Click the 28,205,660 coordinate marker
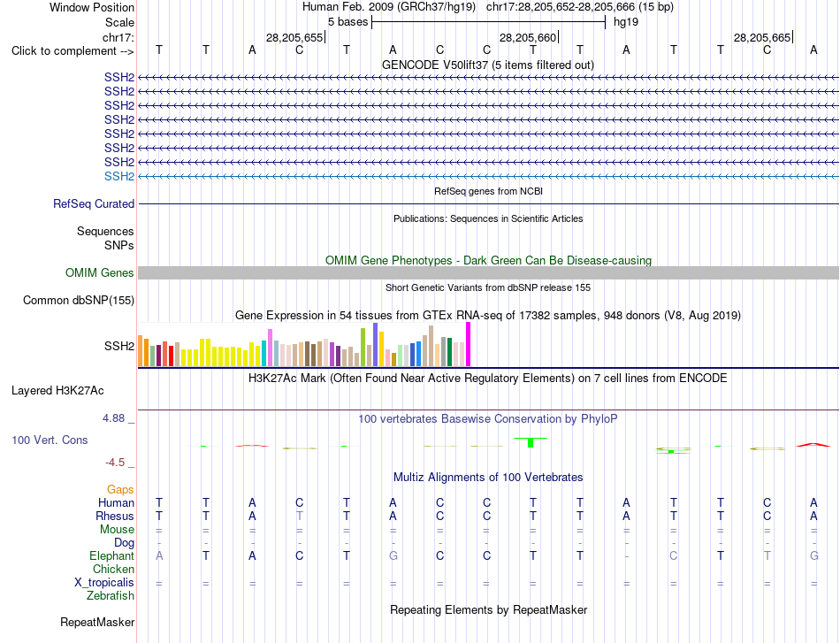This screenshot has width=840, height=643. (x=528, y=37)
